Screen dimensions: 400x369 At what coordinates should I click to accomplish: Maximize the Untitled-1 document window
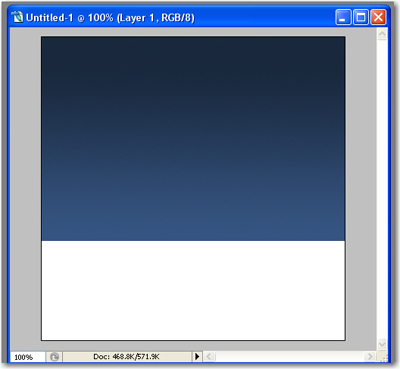tap(361, 17)
